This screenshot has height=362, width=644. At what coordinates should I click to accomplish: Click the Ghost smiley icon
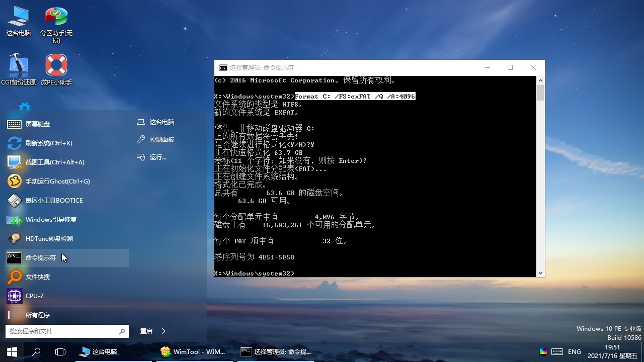pos(14,181)
